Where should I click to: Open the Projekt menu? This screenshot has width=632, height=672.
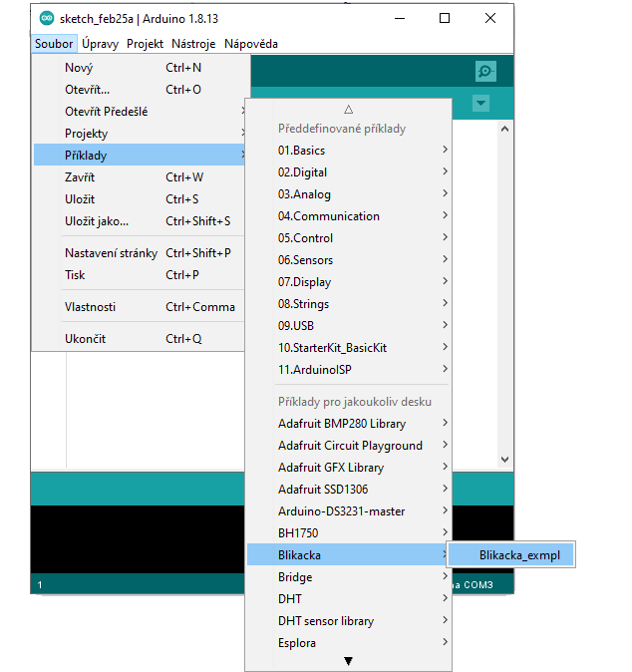tap(145, 44)
